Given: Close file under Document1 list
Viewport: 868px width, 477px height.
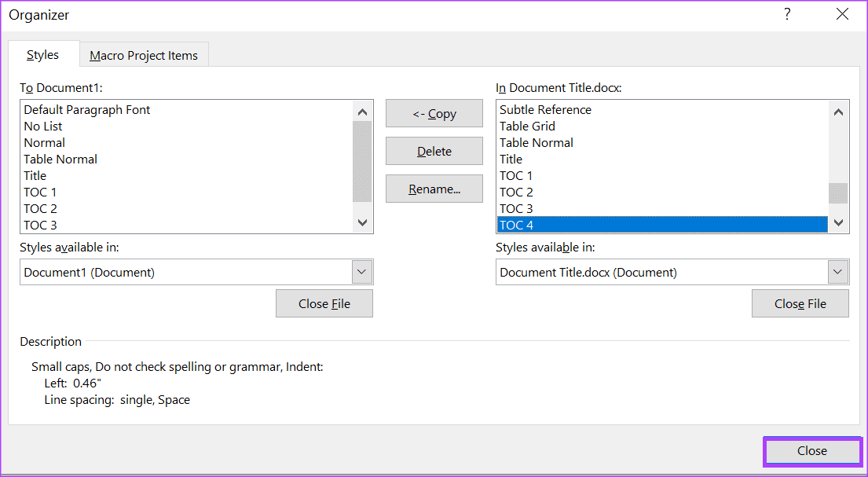Looking at the screenshot, I should pyautogui.click(x=324, y=304).
